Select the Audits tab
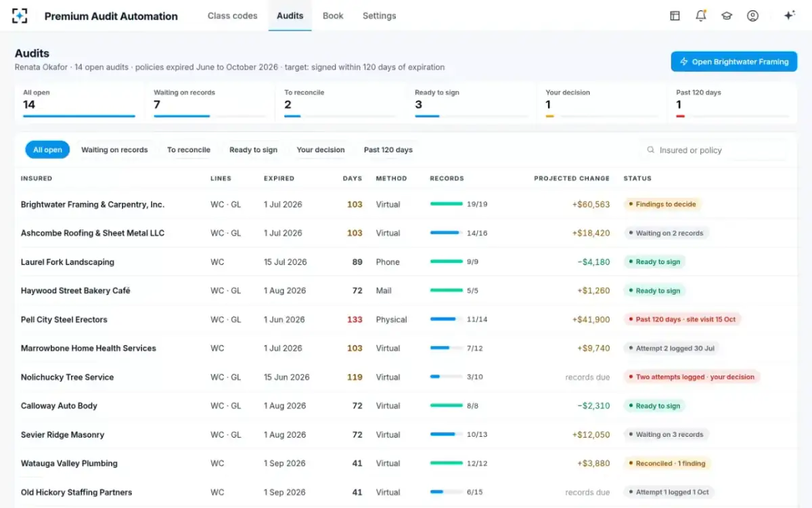Image resolution: width=812 pixels, height=508 pixels. coord(290,16)
